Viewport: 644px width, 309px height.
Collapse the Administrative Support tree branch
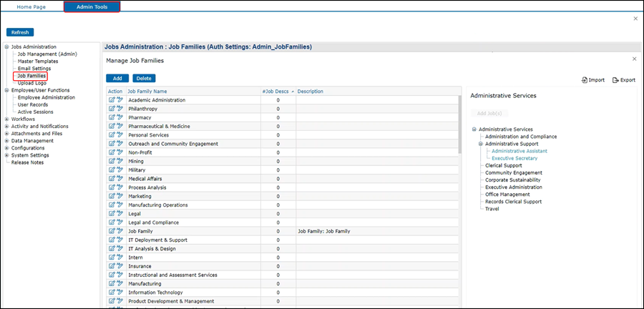pos(481,144)
